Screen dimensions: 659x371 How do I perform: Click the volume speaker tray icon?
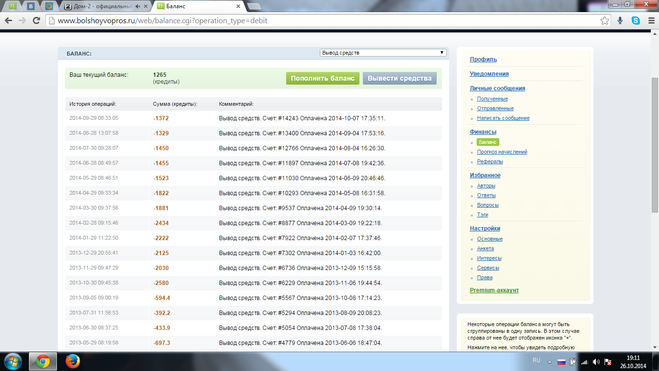pos(596,362)
